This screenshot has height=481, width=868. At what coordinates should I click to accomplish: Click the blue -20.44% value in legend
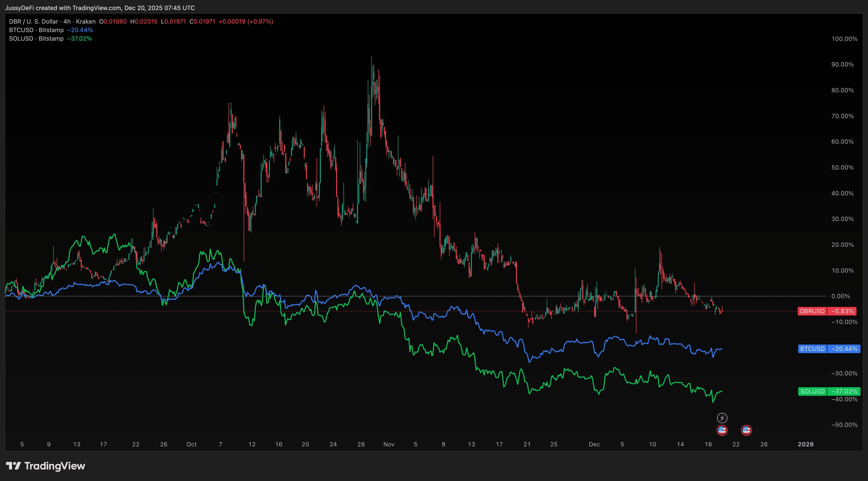pyautogui.click(x=80, y=30)
